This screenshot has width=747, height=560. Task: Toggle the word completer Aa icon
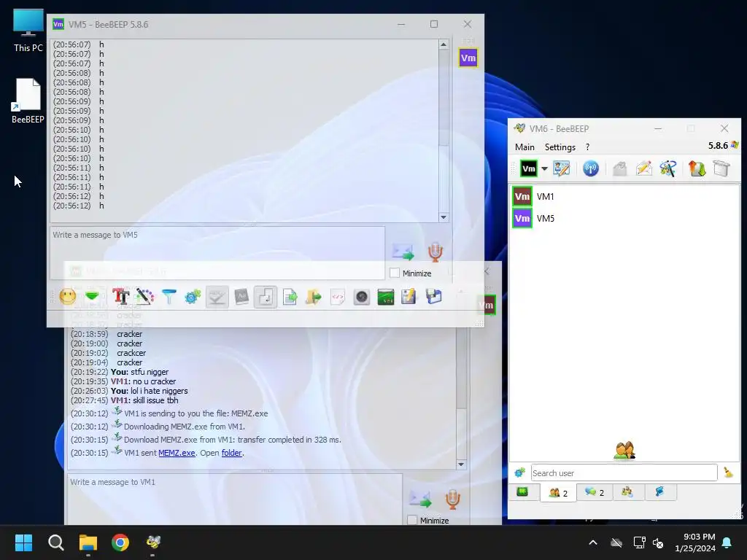tap(241, 297)
